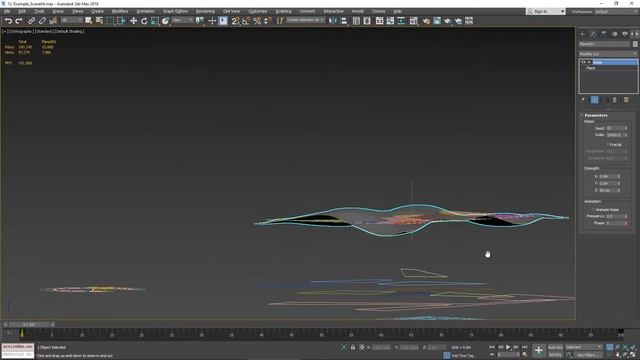Open the Scene Explorer toggle icon

point(356,21)
